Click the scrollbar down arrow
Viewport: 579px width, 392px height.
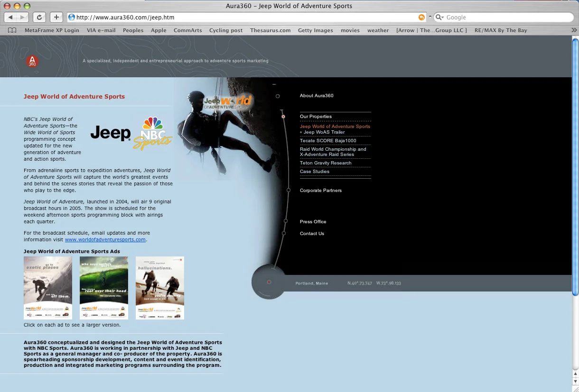click(x=575, y=381)
